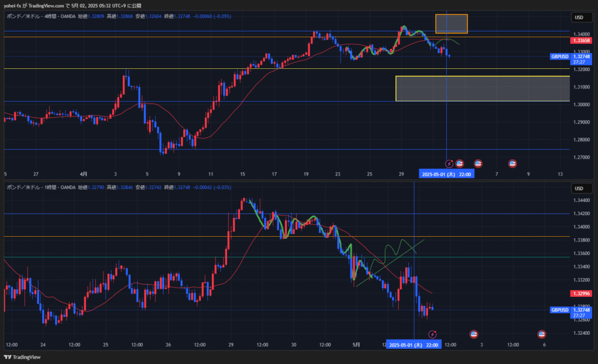Click the 1.29000 level on the 4-hour price axis

tap(582, 123)
